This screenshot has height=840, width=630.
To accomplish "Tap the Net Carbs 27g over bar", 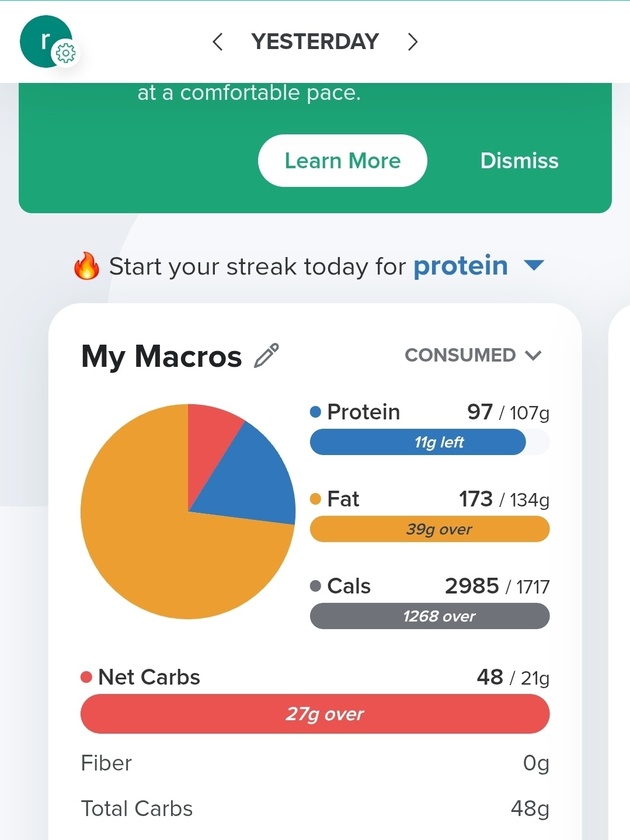I will tap(315, 714).
